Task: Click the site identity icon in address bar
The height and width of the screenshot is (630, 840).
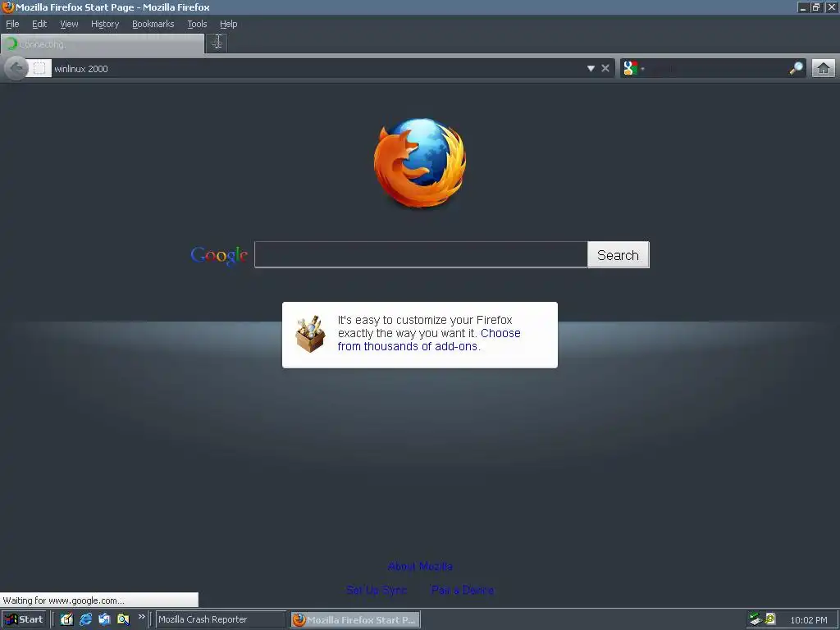Action: [39, 68]
